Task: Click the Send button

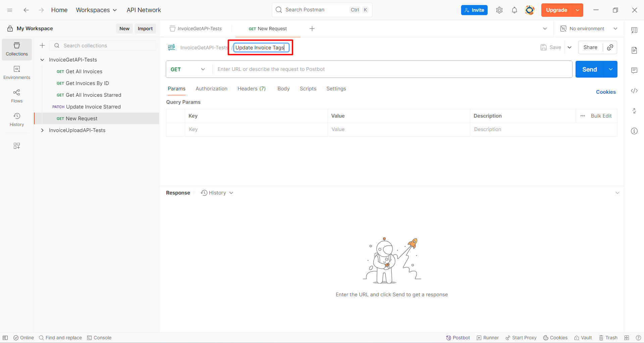Action: 589,69
